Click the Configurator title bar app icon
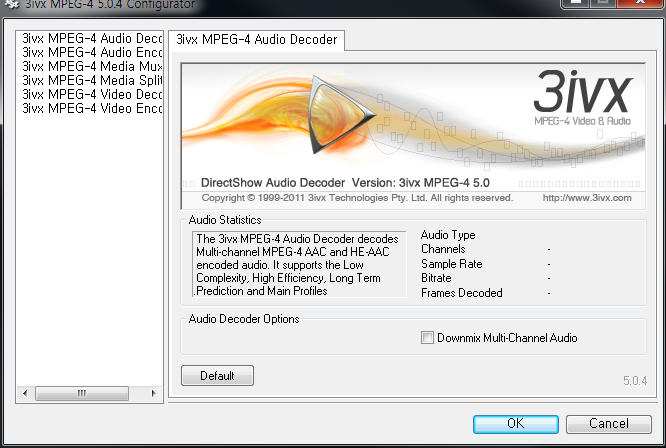Viewport: 666px width, 448px height. 12,4
